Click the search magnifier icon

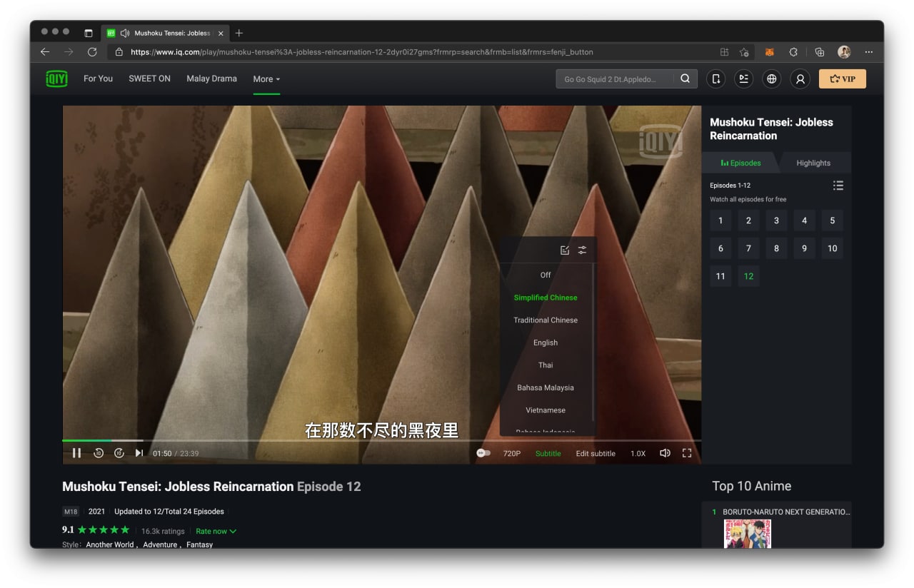[x=685, y=78]
